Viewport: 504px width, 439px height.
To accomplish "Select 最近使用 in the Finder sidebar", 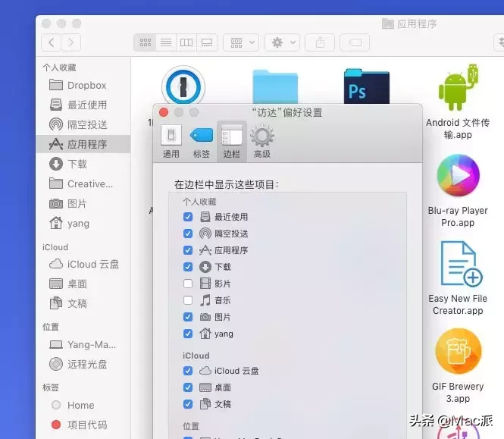I will click(83, 105).
